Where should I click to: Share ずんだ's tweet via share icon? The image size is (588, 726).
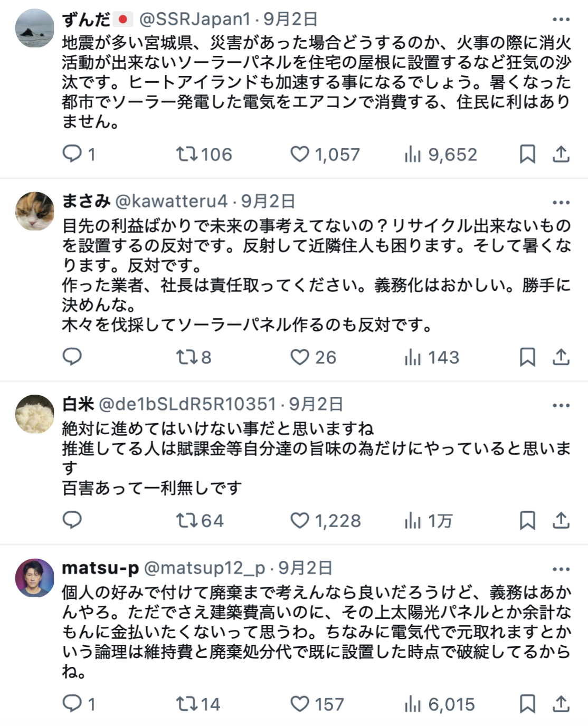coord(561,154)
